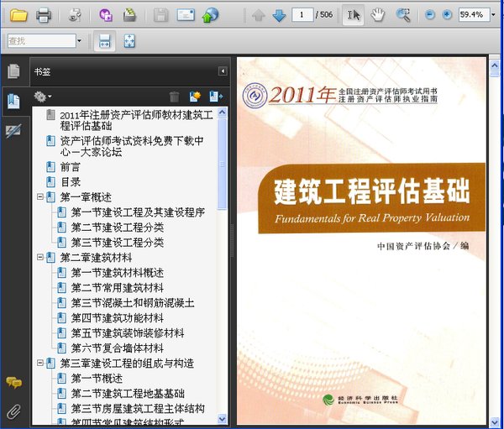Open the find box dropdown arrow

pos(79,41)
